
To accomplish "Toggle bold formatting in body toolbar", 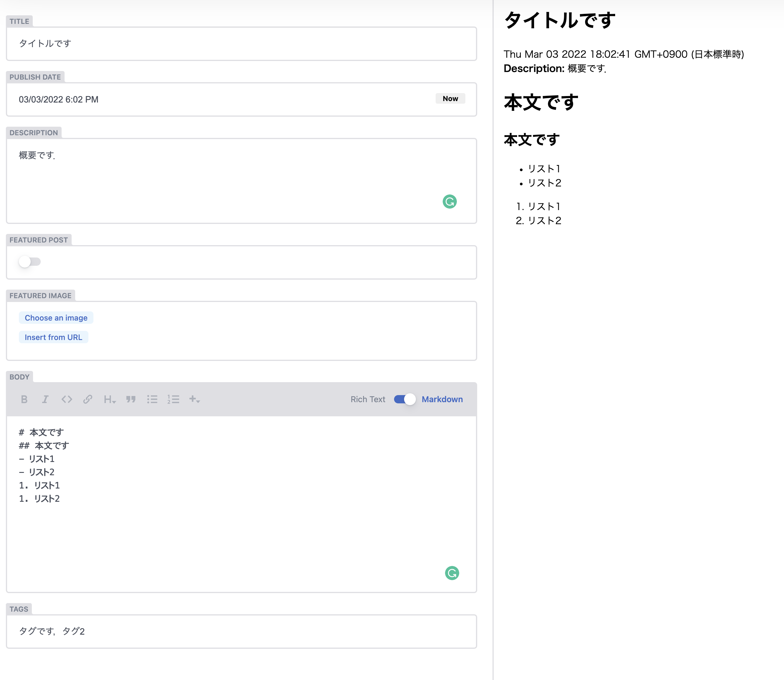I will [24, 399].
